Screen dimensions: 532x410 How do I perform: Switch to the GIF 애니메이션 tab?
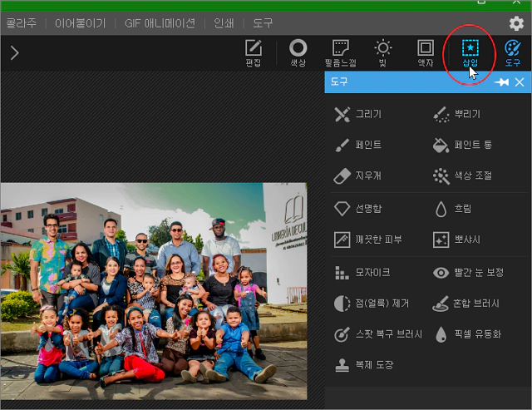point(160,23)
